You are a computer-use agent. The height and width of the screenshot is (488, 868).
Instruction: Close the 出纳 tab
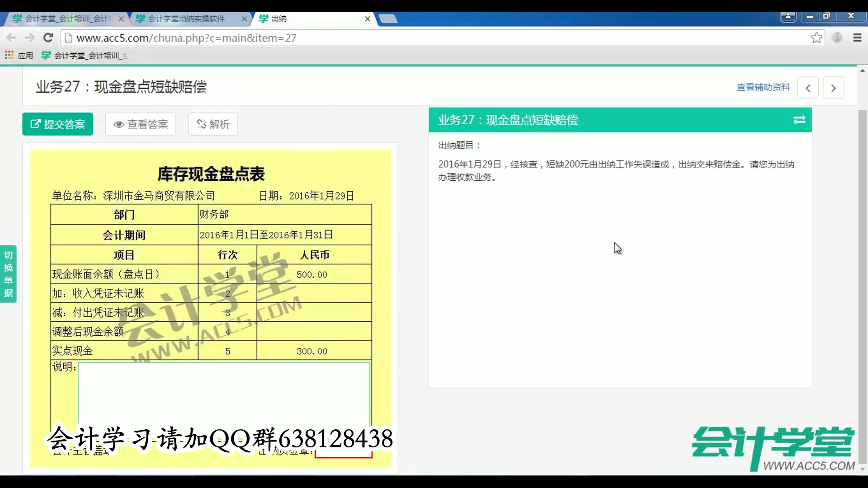point(368,19)
